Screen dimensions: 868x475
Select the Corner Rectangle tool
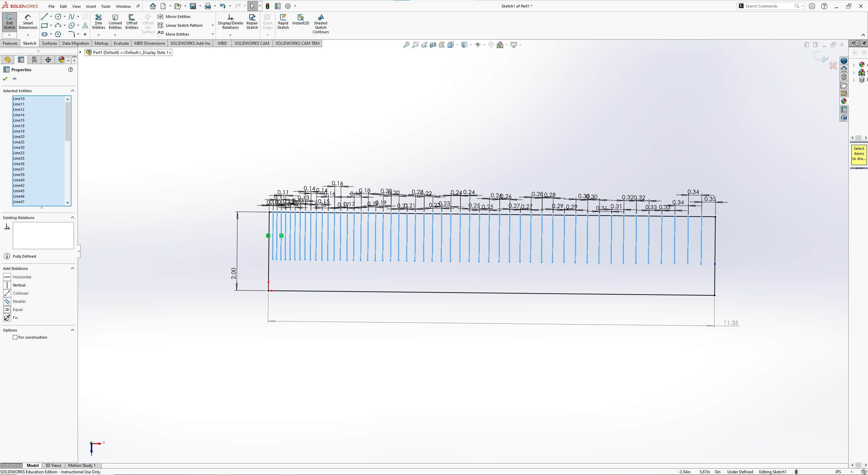(44, 25)
